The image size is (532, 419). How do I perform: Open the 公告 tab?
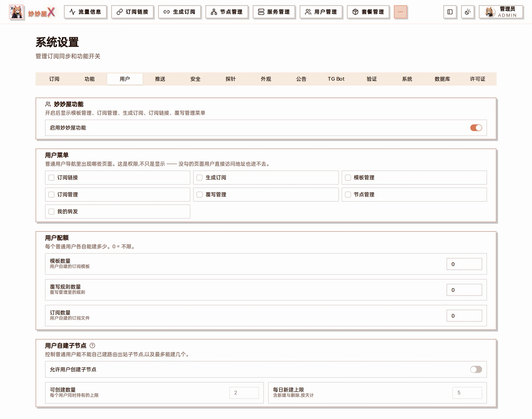(301, 79)
